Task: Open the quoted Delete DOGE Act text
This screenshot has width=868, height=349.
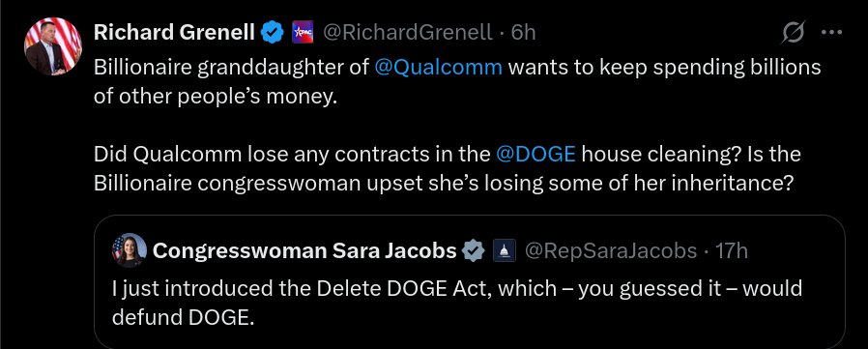Action: point(457,303)
